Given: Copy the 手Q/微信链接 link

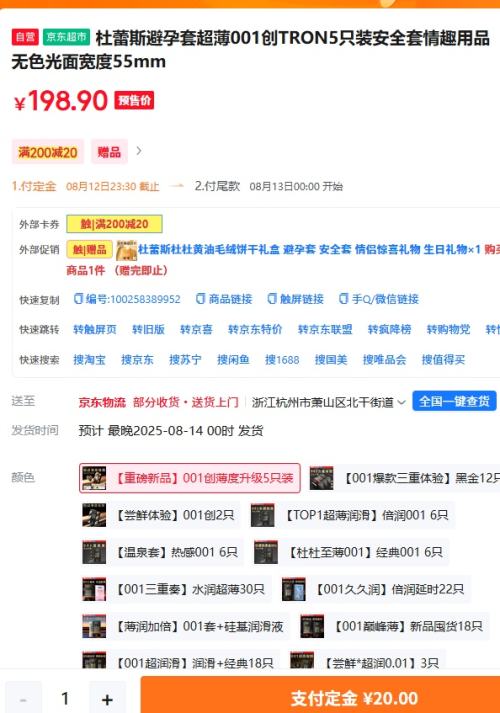Looking at the screenshot, I should [x=379, y=299].
